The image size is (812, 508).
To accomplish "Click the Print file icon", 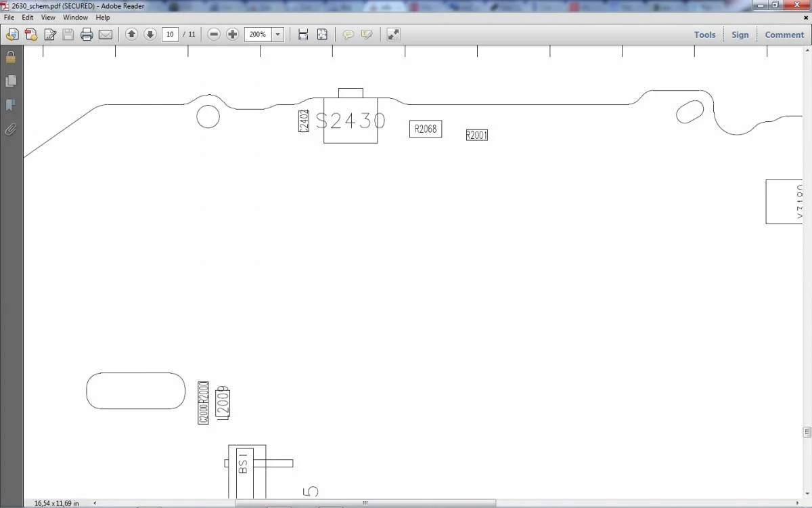I will coord(87,35).
